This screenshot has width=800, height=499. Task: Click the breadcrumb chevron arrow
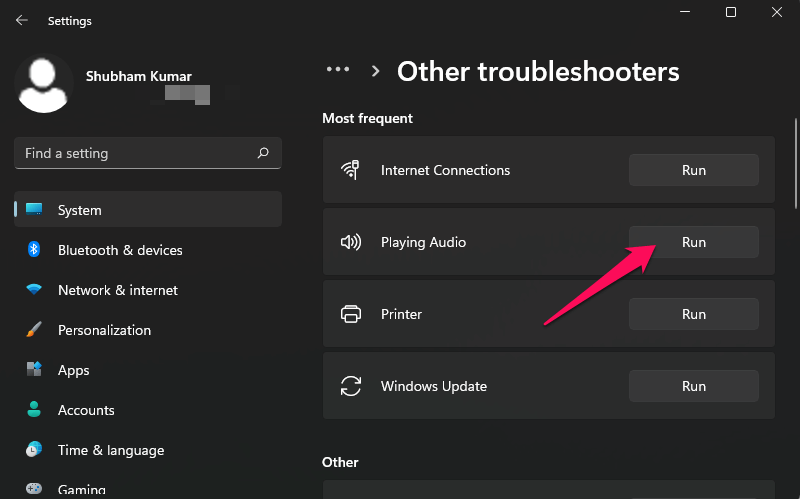click(x=375, y=72)
